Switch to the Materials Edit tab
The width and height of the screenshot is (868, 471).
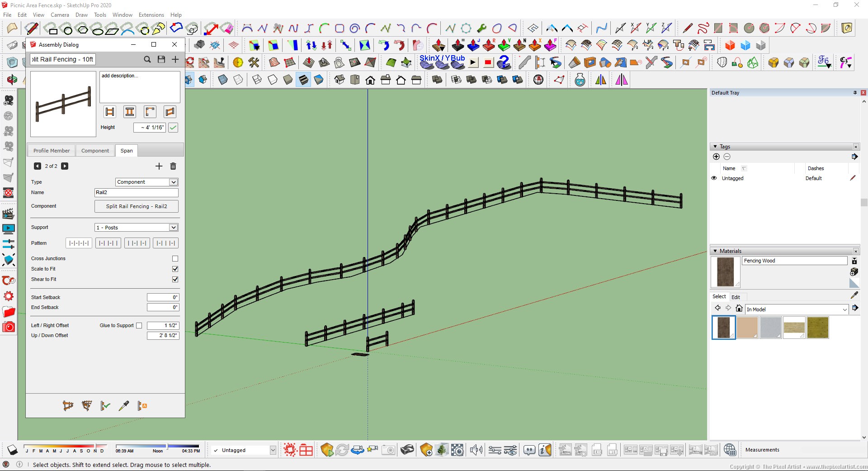736,297
